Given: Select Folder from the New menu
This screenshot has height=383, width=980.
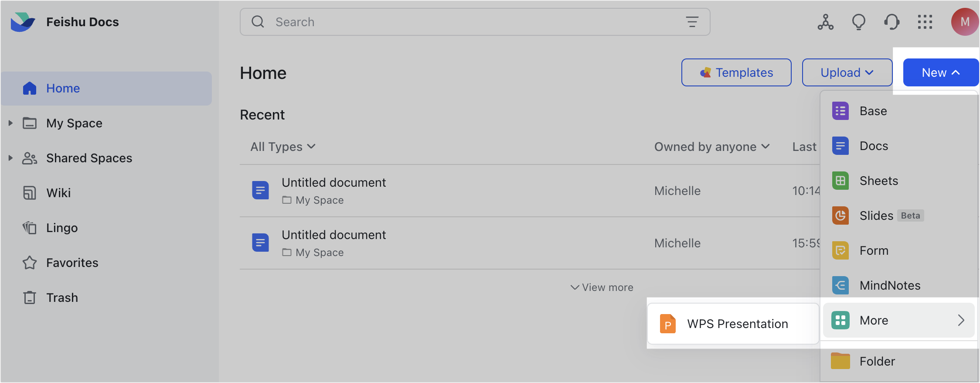Looking at the screenshot, I should 898,361.
